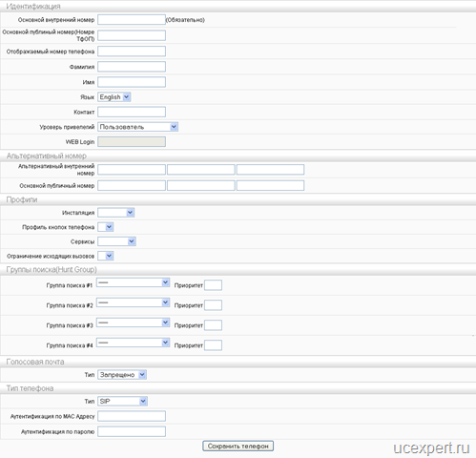This screenshot has width=476, height=458.
Task: Focus the Аутентификация по паролю field
Action: pyautogui.click(x=132, y=431)
